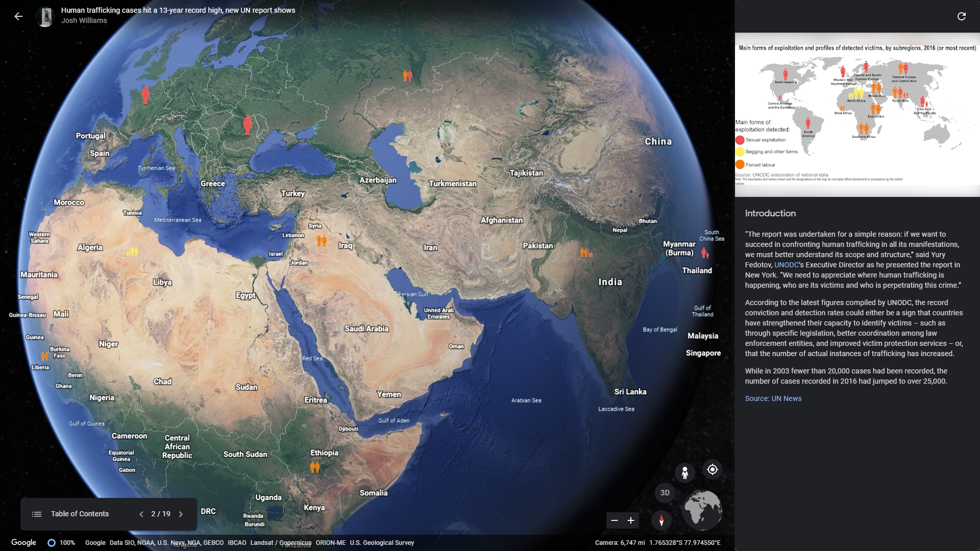Refresh the story panel with the reload icon
980x551 pixels.
(962, 16)
